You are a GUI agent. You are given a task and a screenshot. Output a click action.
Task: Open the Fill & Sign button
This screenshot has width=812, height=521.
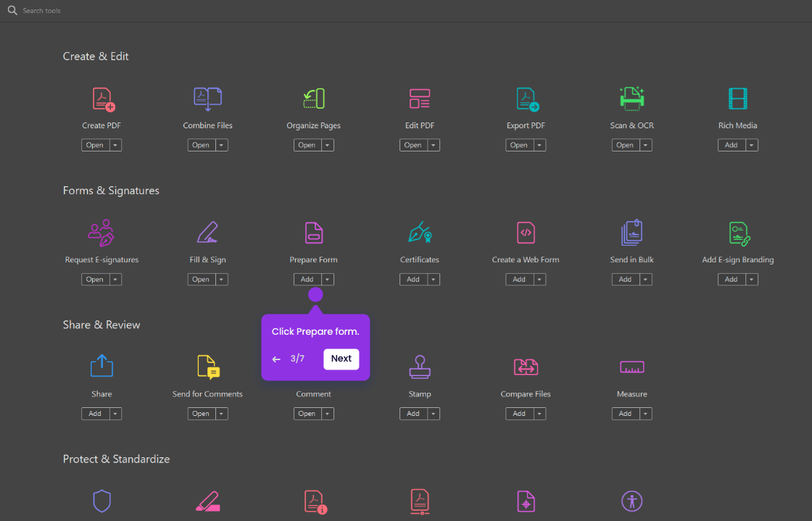(x=202, y=280)
